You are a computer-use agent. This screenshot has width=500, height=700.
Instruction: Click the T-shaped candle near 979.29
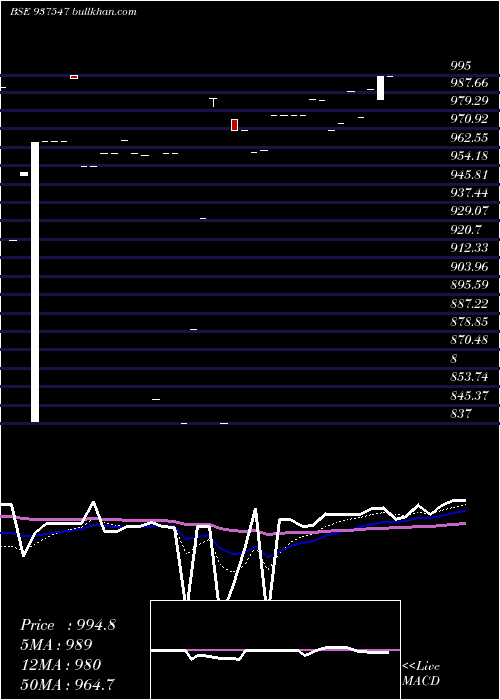coord(214,102)
